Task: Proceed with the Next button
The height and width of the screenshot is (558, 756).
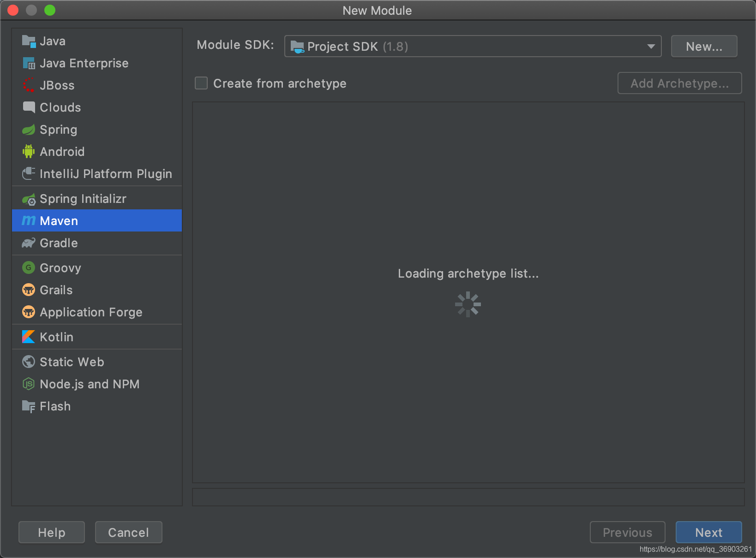Action: click(x=708, y=532)
